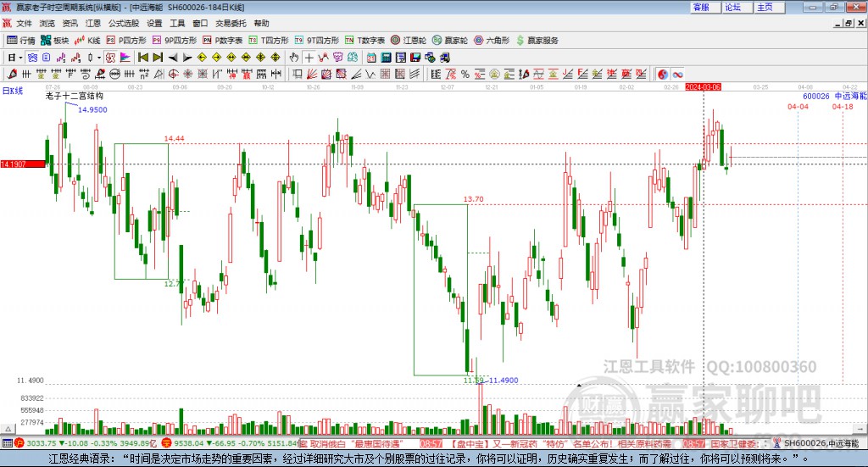
Task: Click the percent sign tool icon
Action: [465, 74]
